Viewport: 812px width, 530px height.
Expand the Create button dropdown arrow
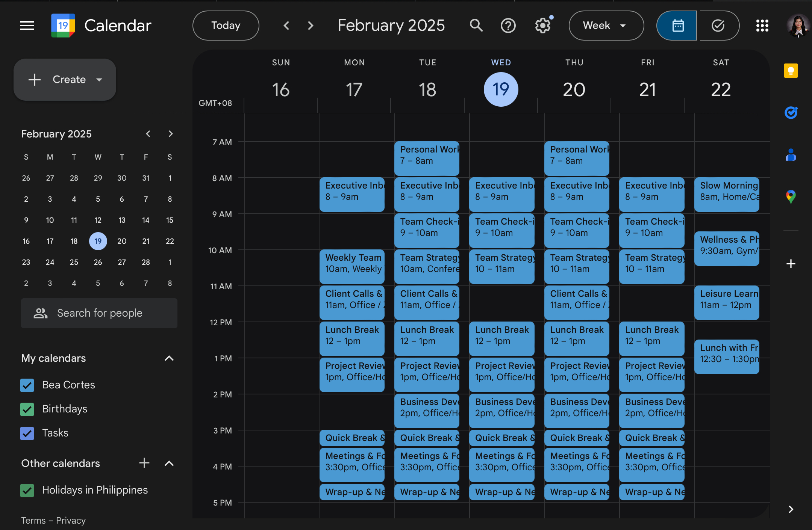pos(99,80)
